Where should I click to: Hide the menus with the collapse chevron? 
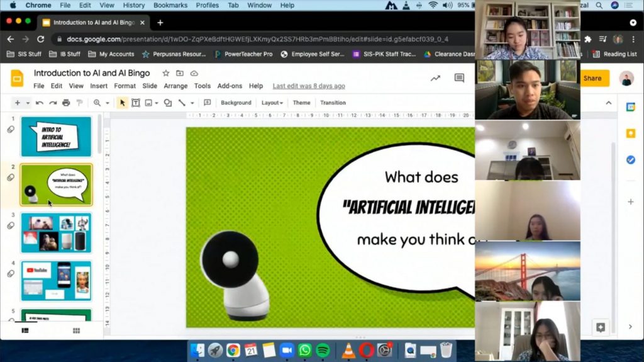(x=608, y=103)
